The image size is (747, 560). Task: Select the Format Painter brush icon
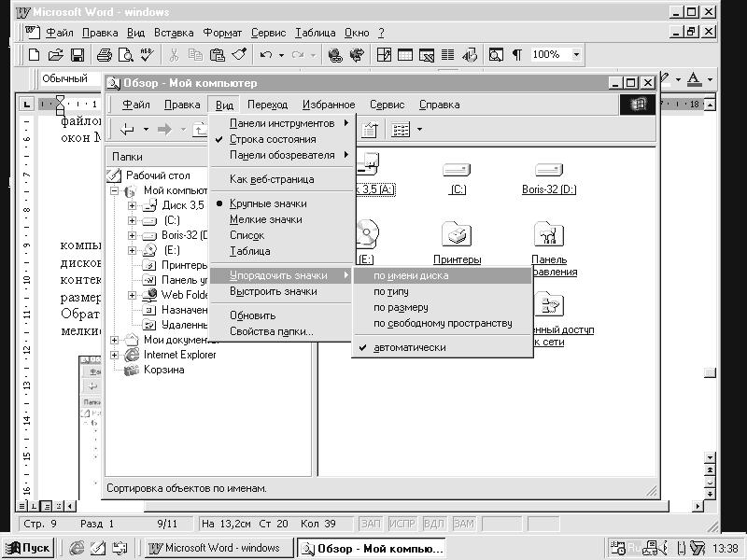239,55
